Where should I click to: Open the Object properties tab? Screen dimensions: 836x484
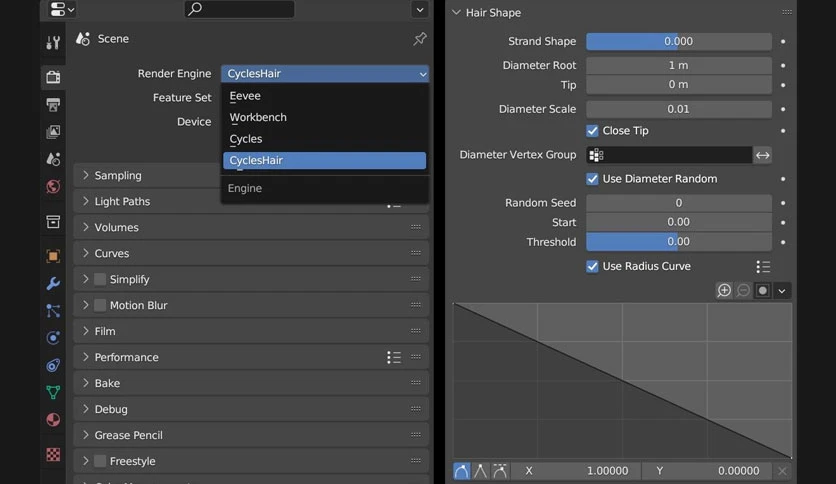[53, 256]
